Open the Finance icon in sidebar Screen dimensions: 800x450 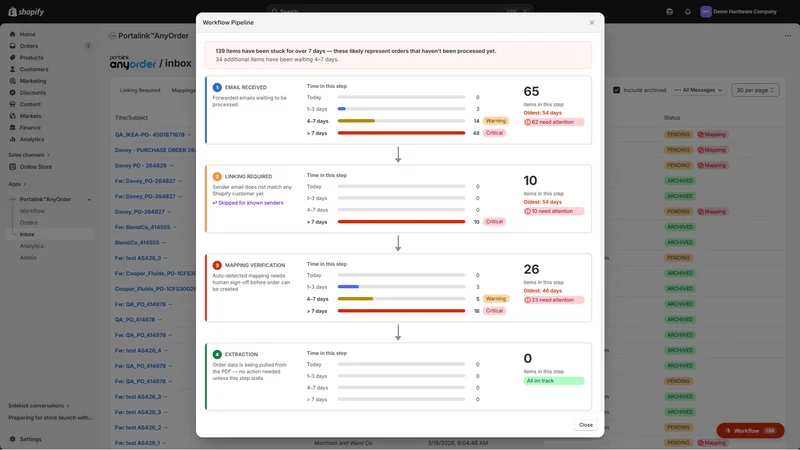click(x=12, y=128)
